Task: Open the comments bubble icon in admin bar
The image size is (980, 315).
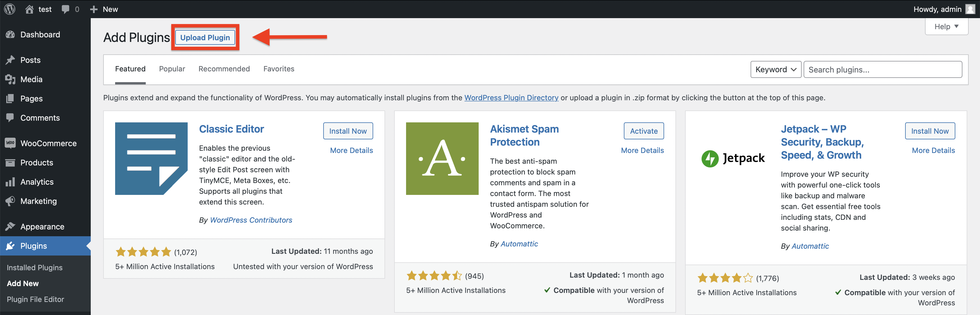Action: [x=66, y=9]
